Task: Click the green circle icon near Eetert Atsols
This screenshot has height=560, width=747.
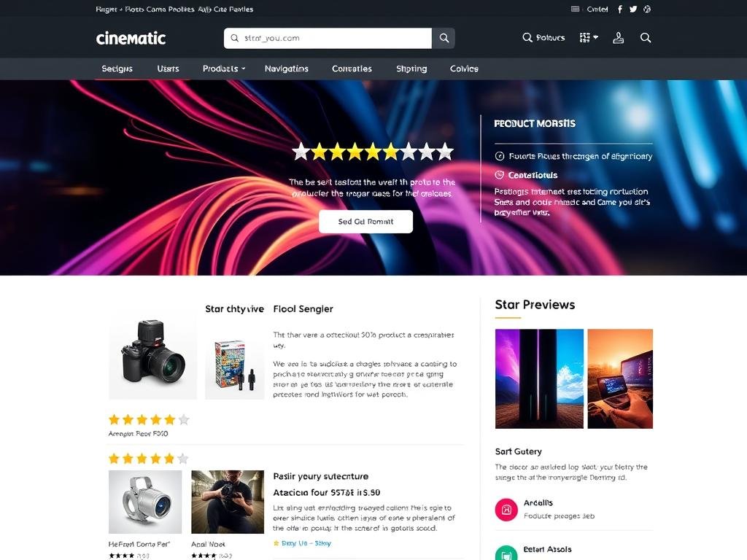Action: coord(506,553)
